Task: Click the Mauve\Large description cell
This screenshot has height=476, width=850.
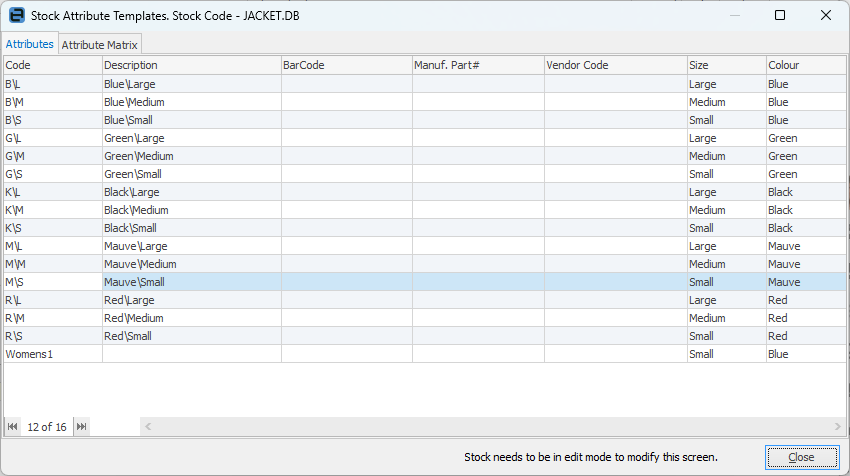Action: (x=191, y=246)
